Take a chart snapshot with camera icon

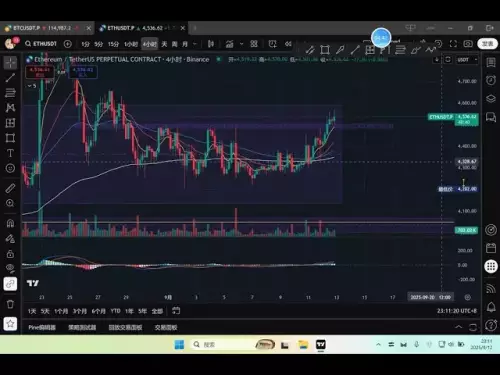468,44
